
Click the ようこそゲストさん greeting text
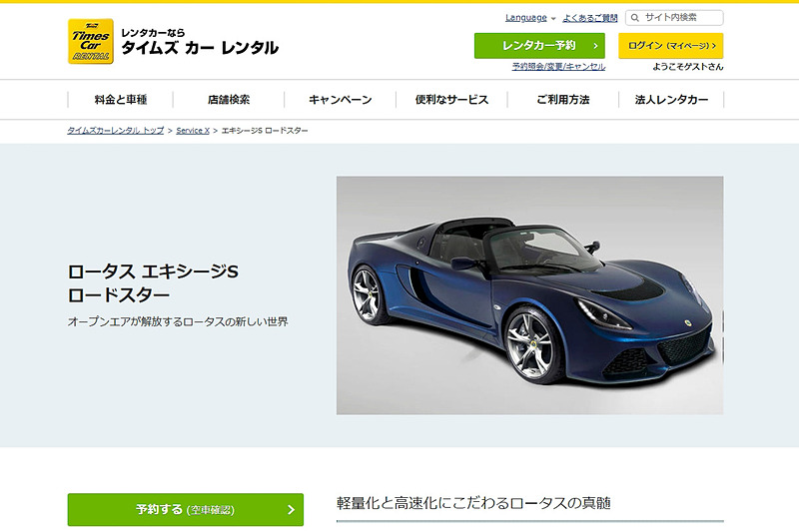click(687, 67)
